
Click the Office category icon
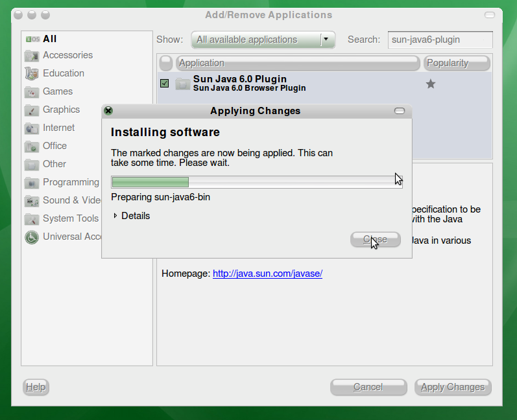click(32, 146)
